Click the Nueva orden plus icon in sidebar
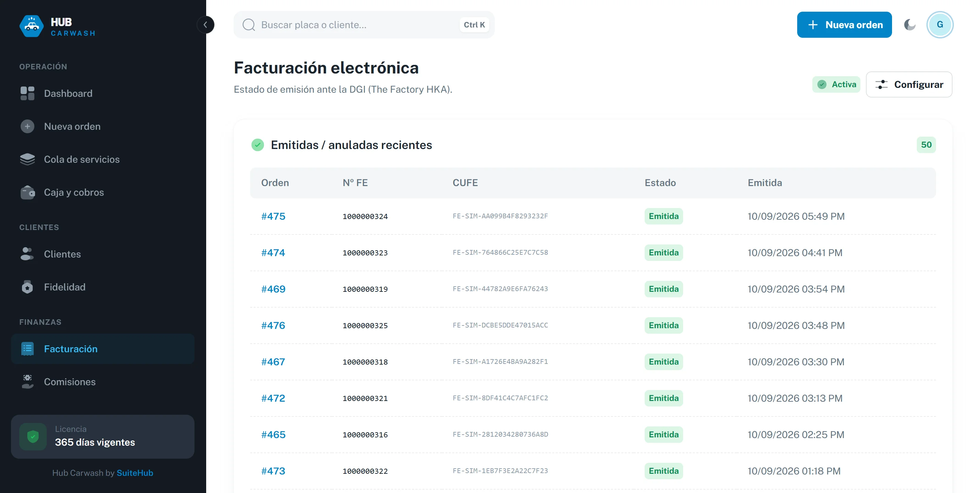 point(27,127)
